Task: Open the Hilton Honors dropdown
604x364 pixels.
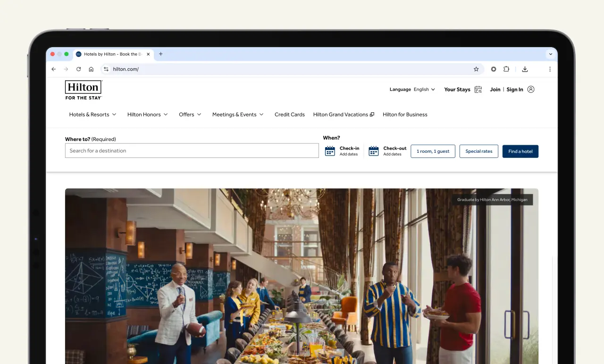Action: (147, 114)
